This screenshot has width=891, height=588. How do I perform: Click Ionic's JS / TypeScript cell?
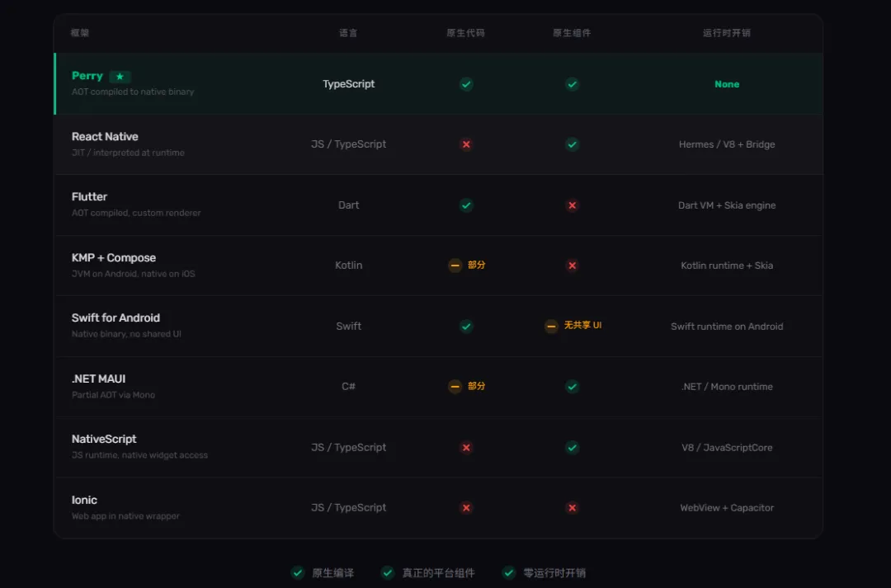coord(348,508)
